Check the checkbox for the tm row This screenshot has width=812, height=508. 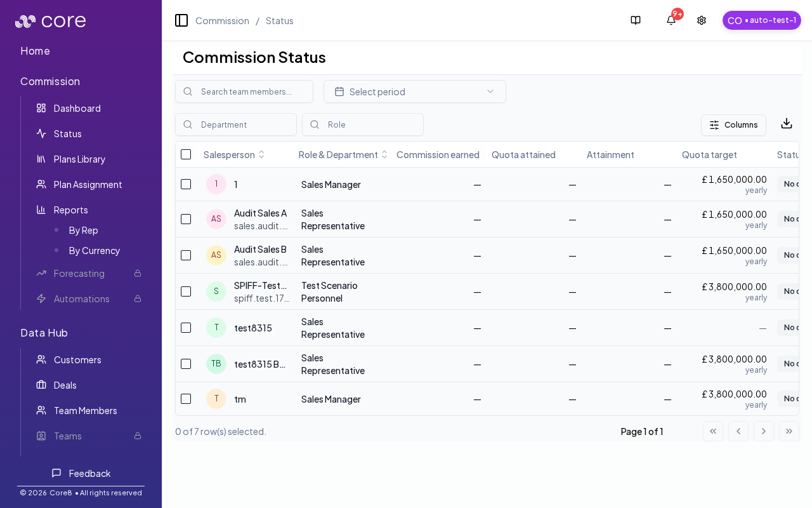[x=186, y=399]
